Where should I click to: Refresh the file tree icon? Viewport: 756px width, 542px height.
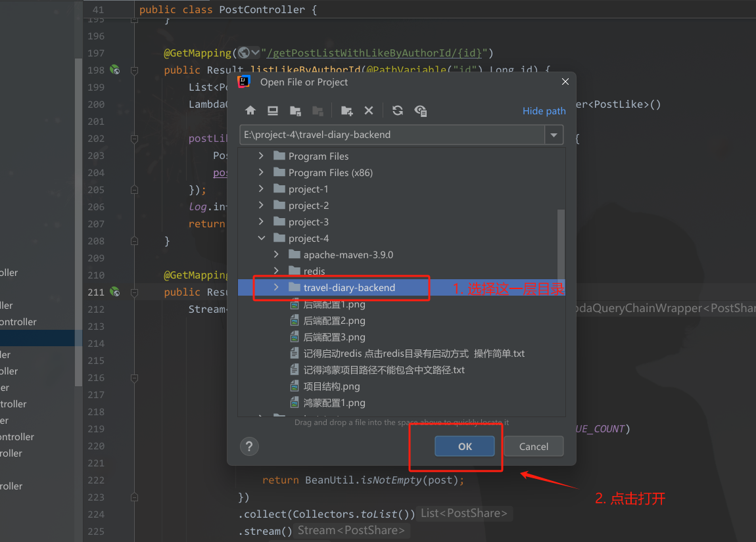click(397, 110)
